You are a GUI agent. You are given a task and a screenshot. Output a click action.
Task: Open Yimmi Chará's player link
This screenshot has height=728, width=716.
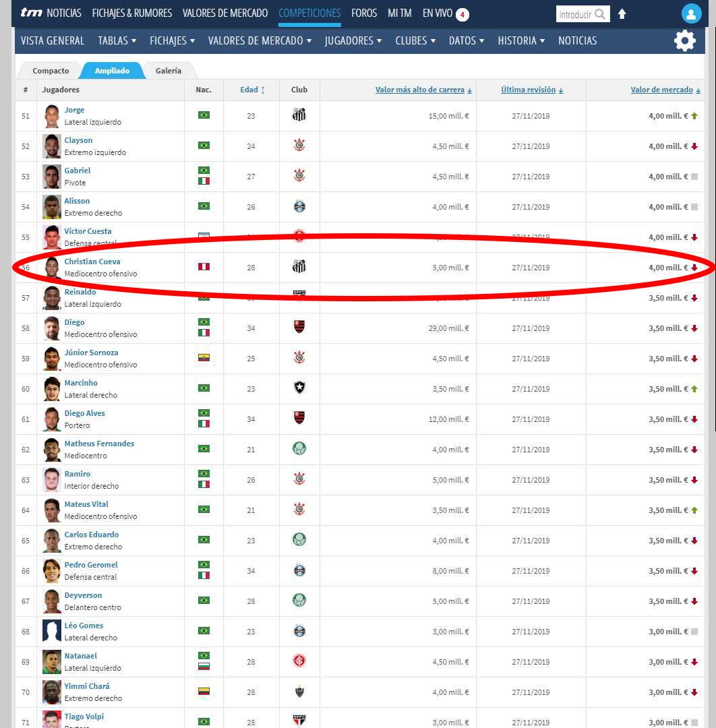[x=87, y=686]
